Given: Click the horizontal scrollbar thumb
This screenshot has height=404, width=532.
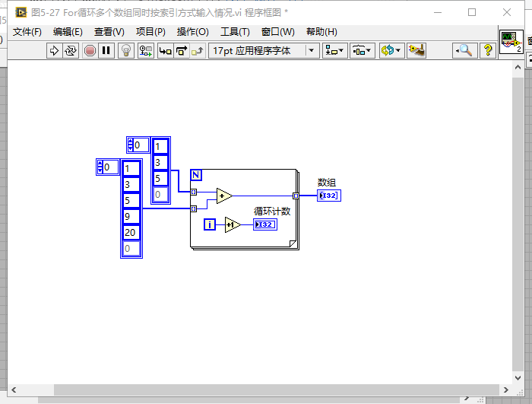Looking at the screenshot, I should (277, 390).
